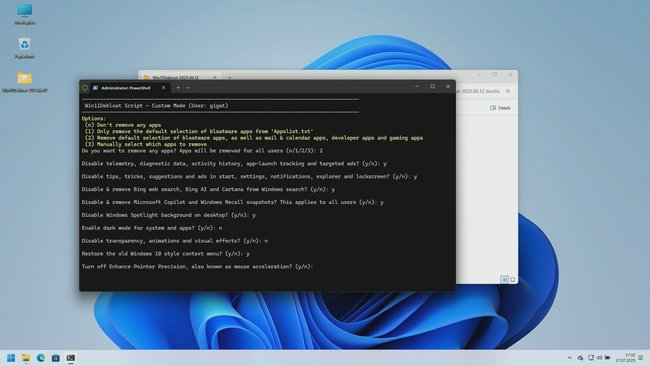Click the Terminal icon in the taskbar

[x=70, y=358]
